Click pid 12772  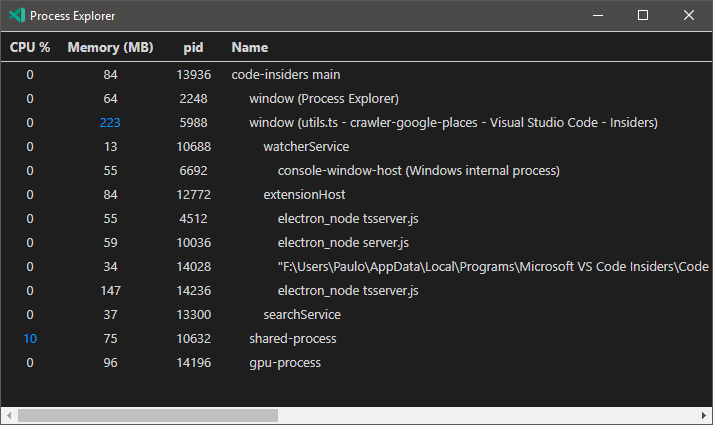click(194, 195)
